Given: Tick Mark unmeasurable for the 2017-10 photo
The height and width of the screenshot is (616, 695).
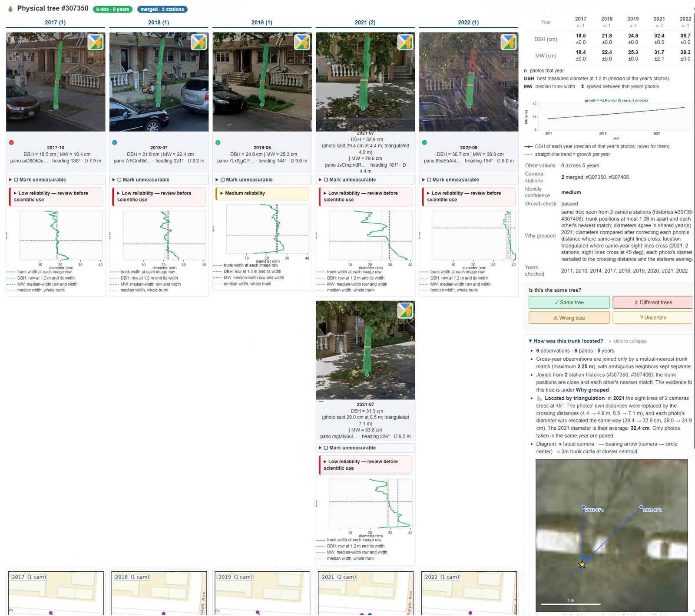Looking at the screenshot, I should 16,180.
